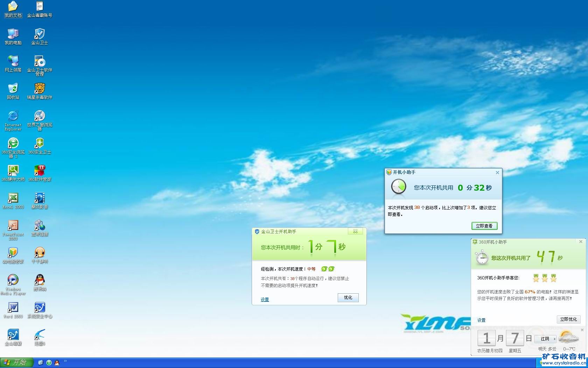Click 立即查看 button in 开机小助手
The height and width of the screenshot is (368, 588).
(x=484, y=226)
